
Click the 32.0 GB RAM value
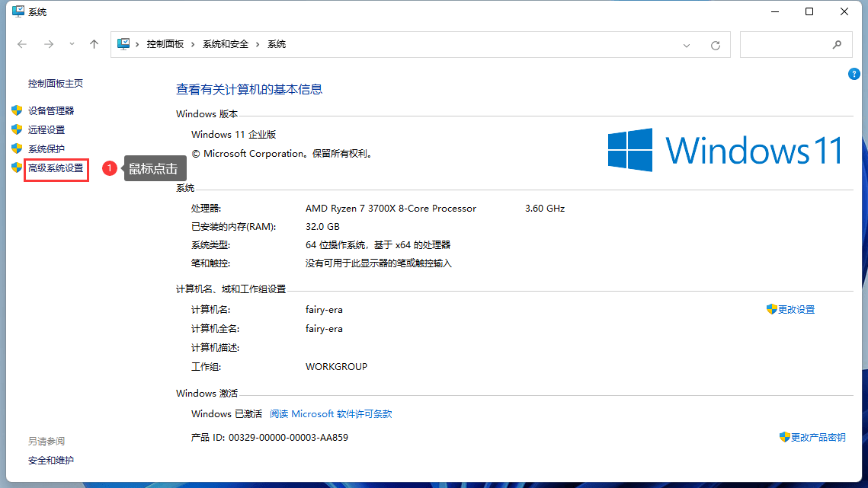(x=322, y=227)
